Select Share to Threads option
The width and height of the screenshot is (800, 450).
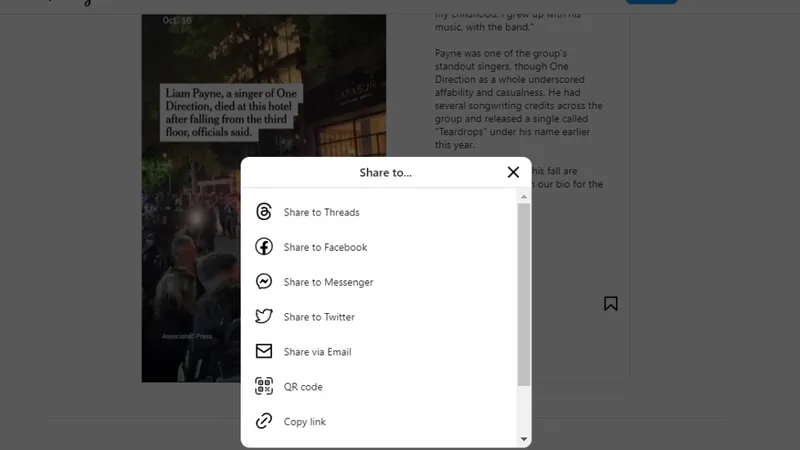[379, 212]
